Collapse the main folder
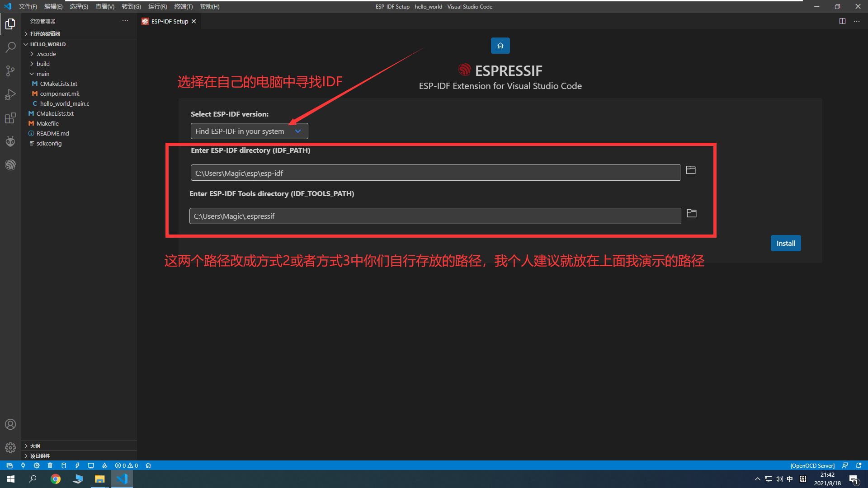Image resolution: width=868 pixels, height=488 pixels. click(x=43, y=74)
